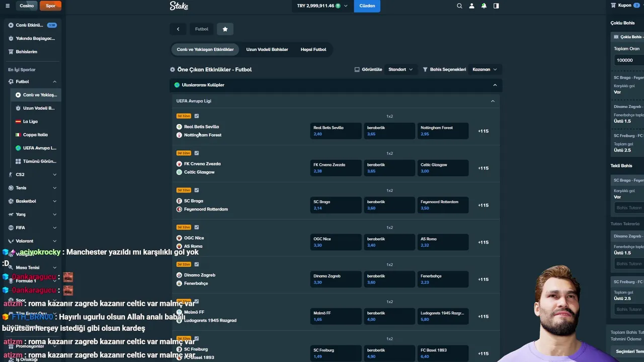Screen dimensions: 644x362
Task: Open the Standart view dropdown
Action: coord(400,69)
